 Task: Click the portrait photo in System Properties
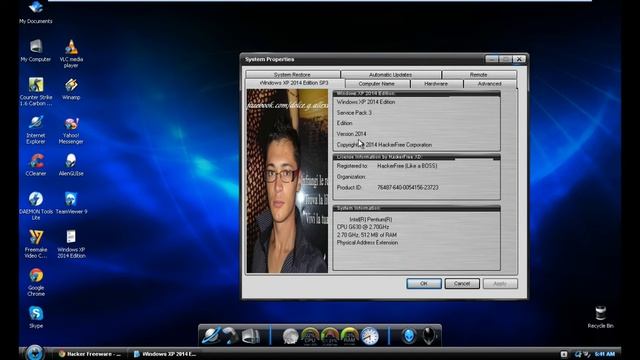pyautogui.click(x=287, y=181)
